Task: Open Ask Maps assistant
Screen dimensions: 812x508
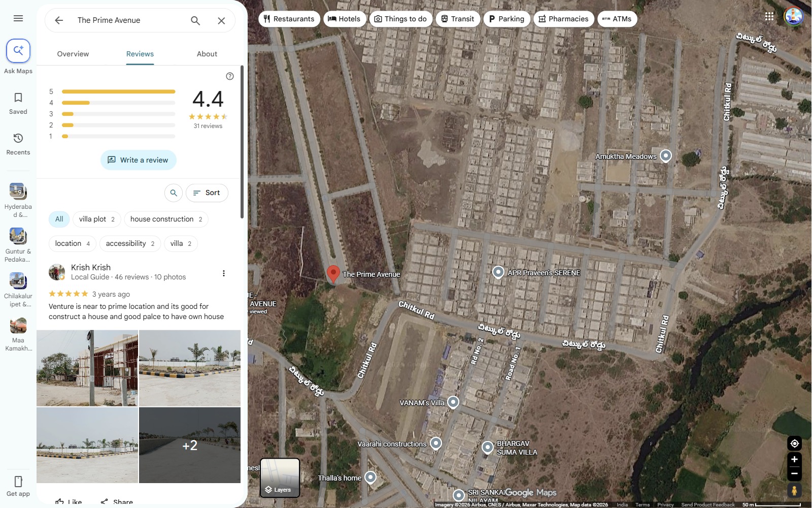Action: point(18,56)
